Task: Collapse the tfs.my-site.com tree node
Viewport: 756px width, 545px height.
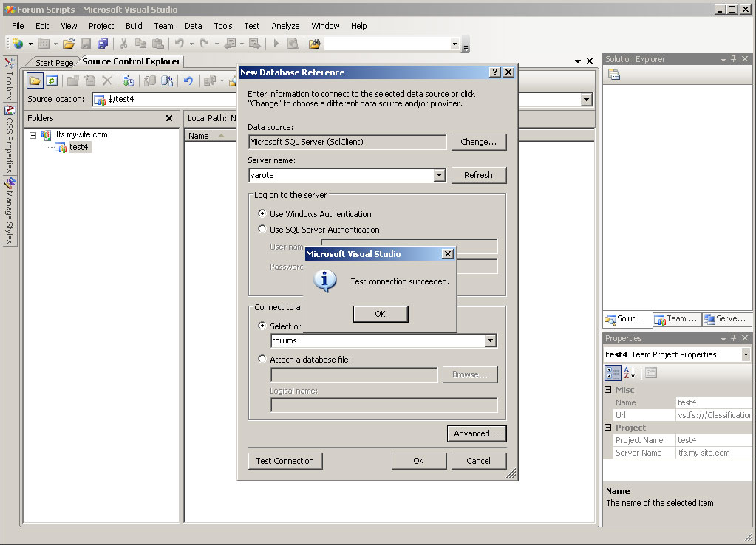Action: pyautogui.click(x=33, y=135)
